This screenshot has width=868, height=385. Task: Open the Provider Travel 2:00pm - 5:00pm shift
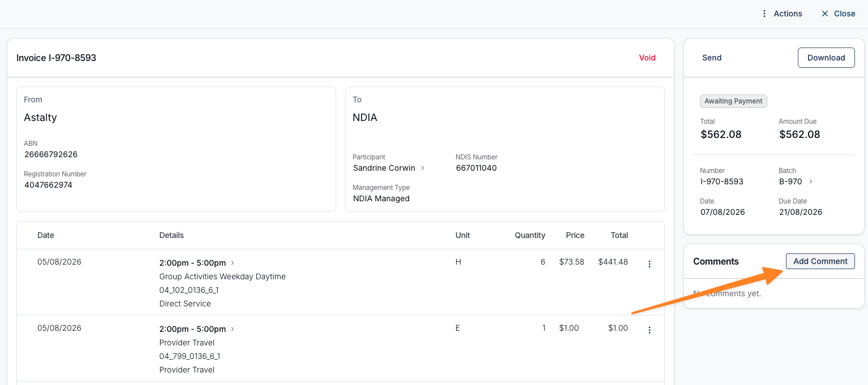point(192,329)
